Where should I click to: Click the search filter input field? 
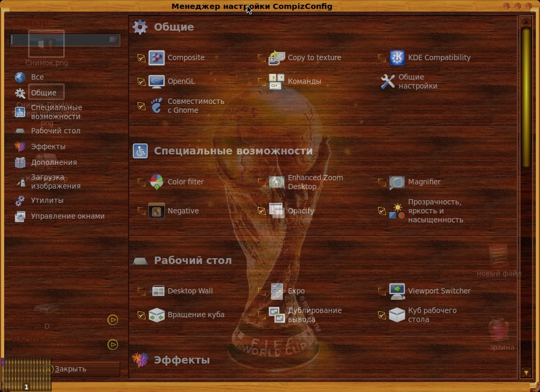pyautogui.click(x=65, y=40)
